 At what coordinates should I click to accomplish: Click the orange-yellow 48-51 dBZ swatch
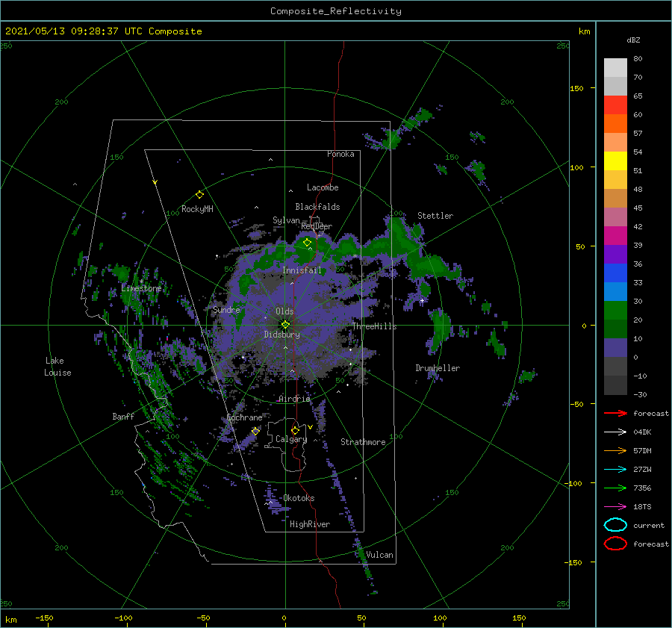click(x=615, y=180)
